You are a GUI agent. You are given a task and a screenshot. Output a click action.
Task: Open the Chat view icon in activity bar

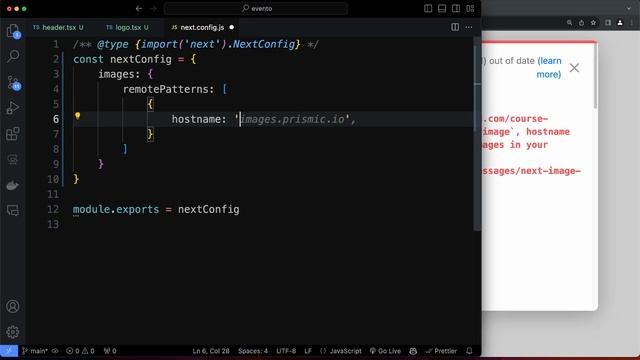click(x=13, y=211)
